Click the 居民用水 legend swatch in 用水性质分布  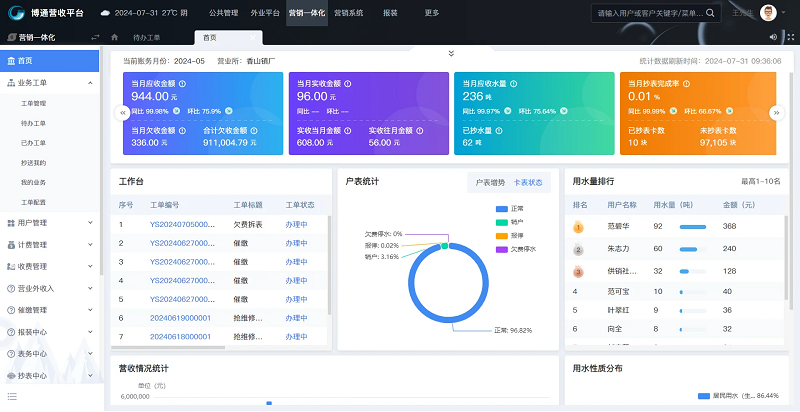pos(704,396)
